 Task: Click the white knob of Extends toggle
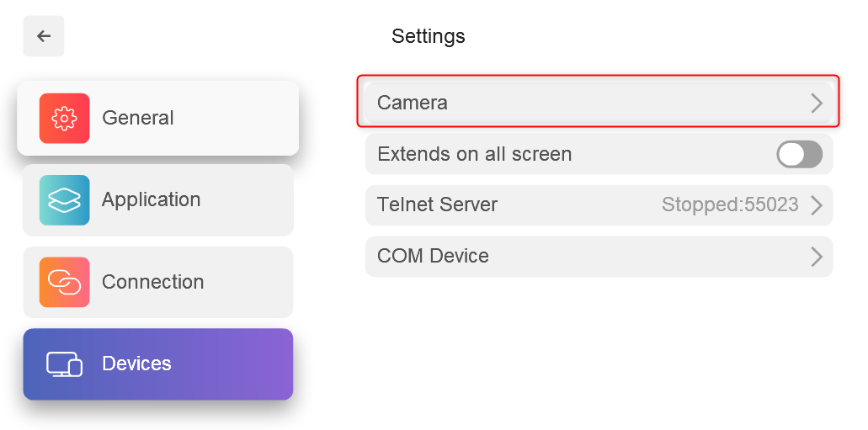click(791, 154)
